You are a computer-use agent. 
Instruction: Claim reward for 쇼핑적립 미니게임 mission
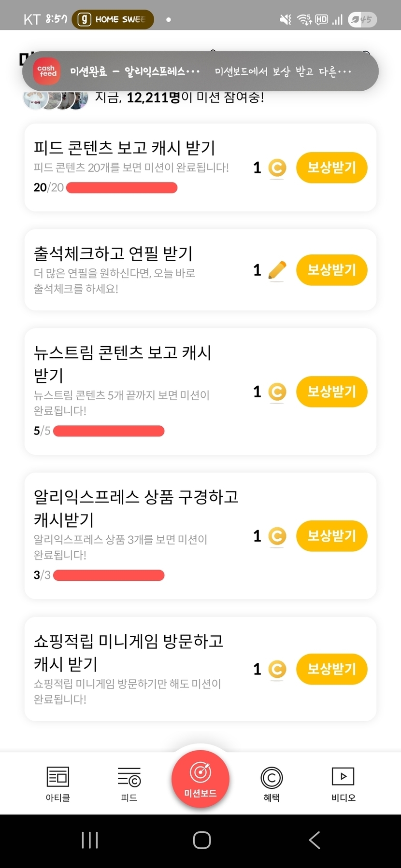pos(331,669)
